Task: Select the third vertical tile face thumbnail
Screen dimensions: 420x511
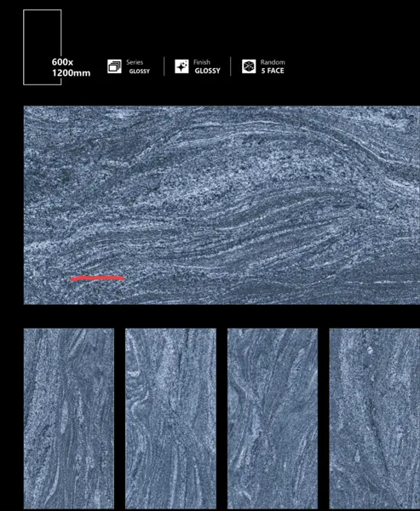Action: pyautogui.click(x=273, y=418)
